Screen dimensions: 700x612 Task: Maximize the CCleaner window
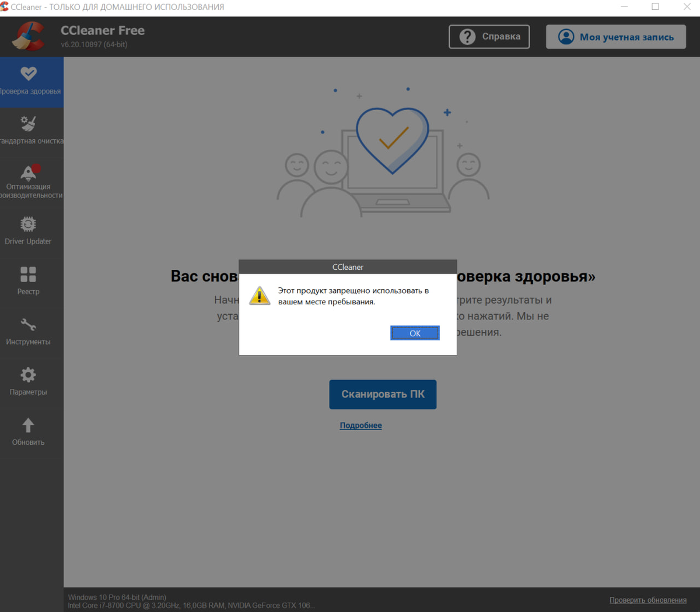point(655,7)
